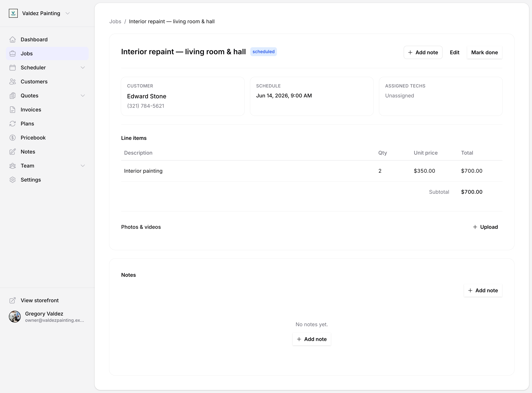Click the Qty value 2 in the row
Screen dimensions: 532x393
[380, 171]
